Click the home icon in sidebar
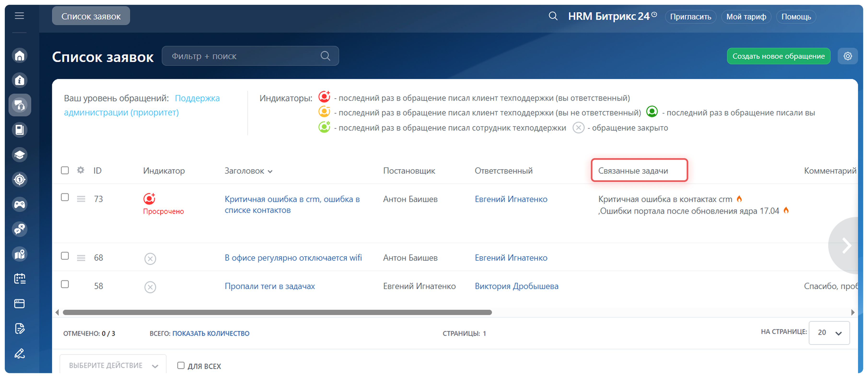868x378 pixels. tap(20, 56)
